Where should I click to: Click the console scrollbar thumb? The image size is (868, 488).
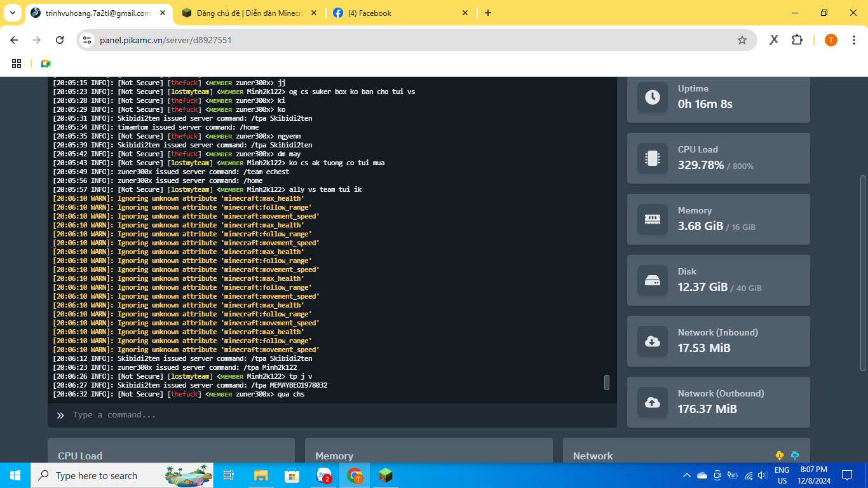tap(606, 382)
